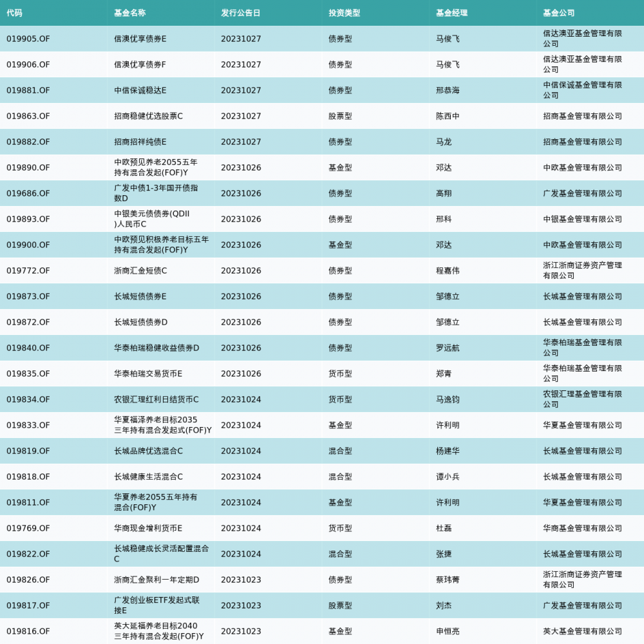
Task: Click manager name 杜磊
Action: pos(444,528)
